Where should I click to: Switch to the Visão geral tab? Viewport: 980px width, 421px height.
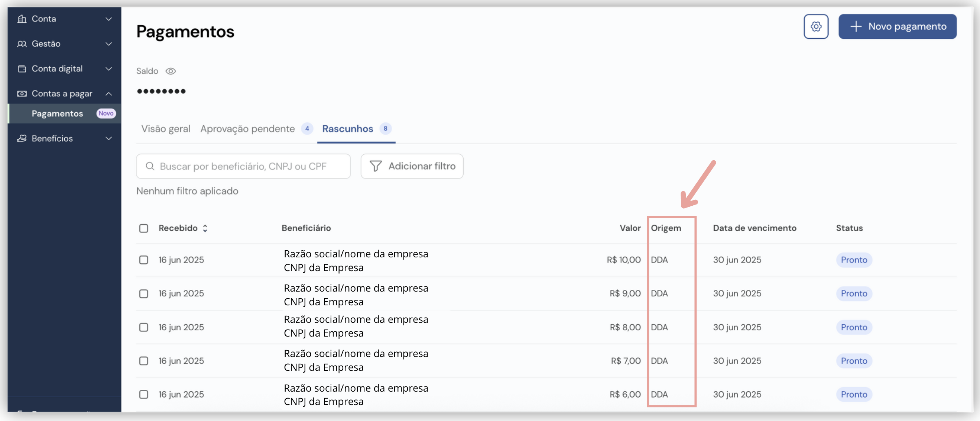(x=166, y=129)
